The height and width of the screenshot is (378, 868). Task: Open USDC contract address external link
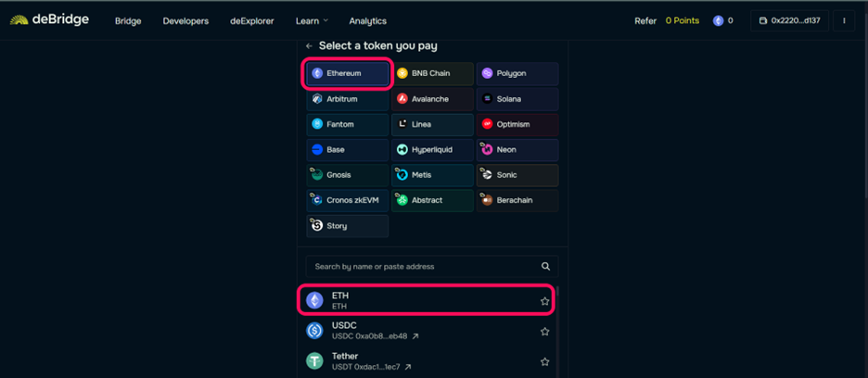tap(415, 336)
